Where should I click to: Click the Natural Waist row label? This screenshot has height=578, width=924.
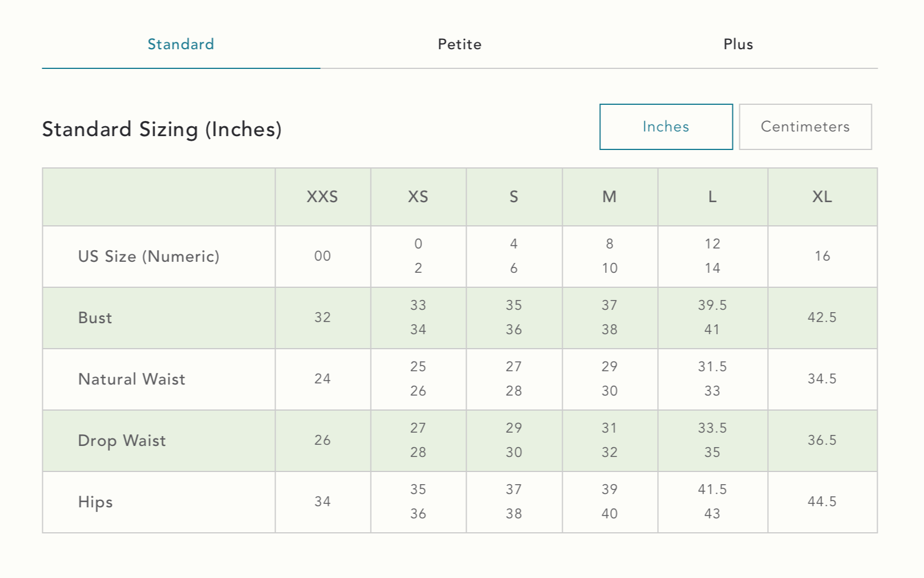tap(131, 379)
